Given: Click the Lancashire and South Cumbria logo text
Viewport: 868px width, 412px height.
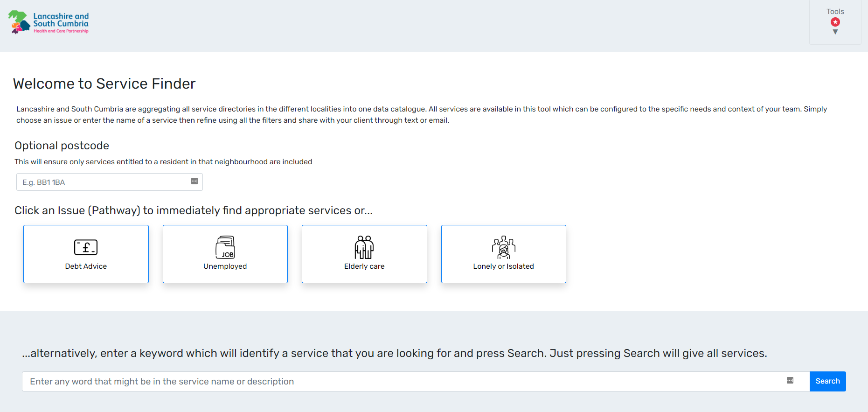Looking at the screenshot, I should 61,20.
